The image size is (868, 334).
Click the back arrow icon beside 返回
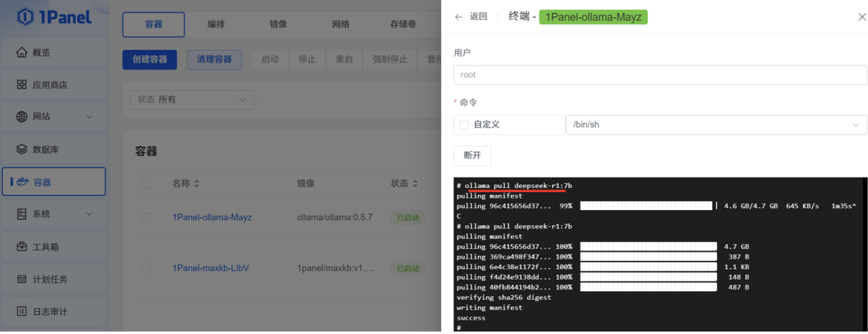458,17
